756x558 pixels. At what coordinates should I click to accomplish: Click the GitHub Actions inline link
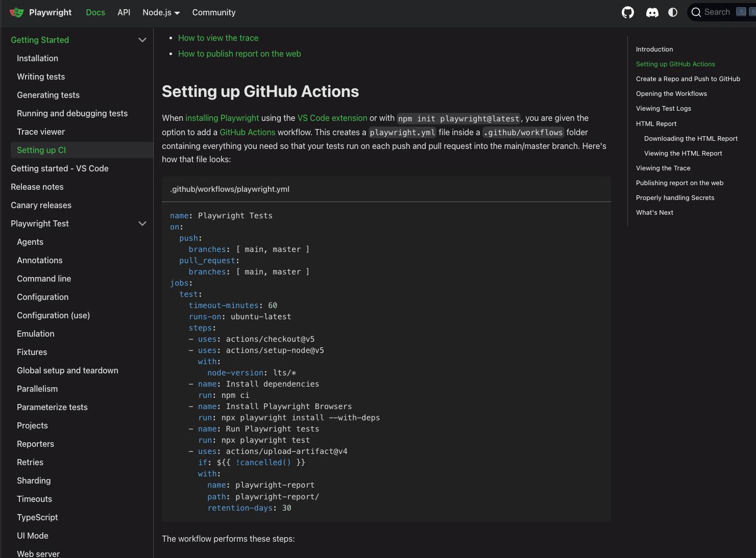(x=248, y=132)
